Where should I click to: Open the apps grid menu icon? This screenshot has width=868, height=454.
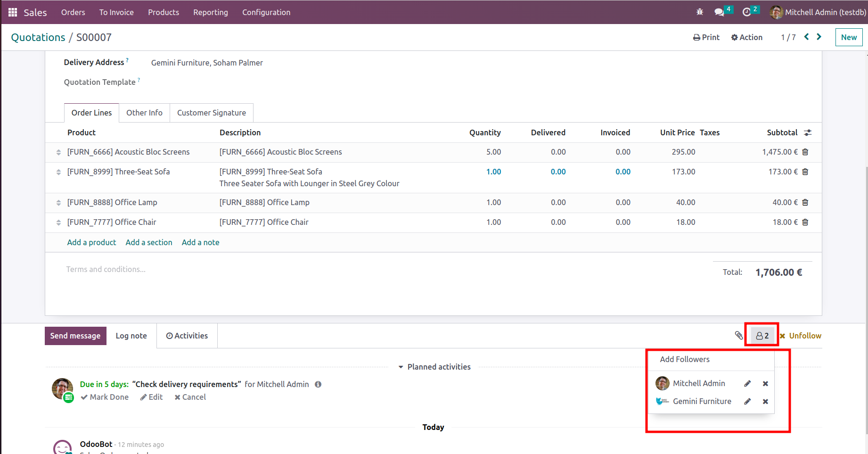click(x=13, y=12)
